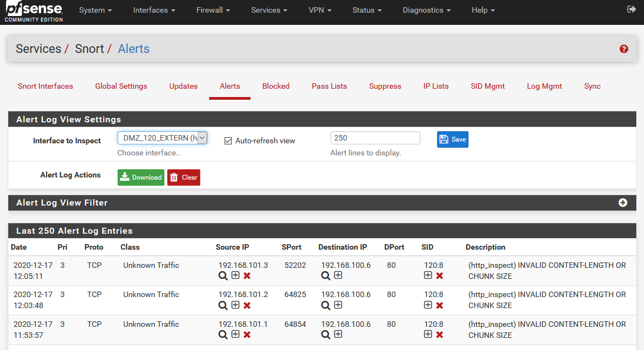The height and width of the screenshot is (350, 644).
Task: Open the Interface to Inspect dropdown
Action: [162, 138]
